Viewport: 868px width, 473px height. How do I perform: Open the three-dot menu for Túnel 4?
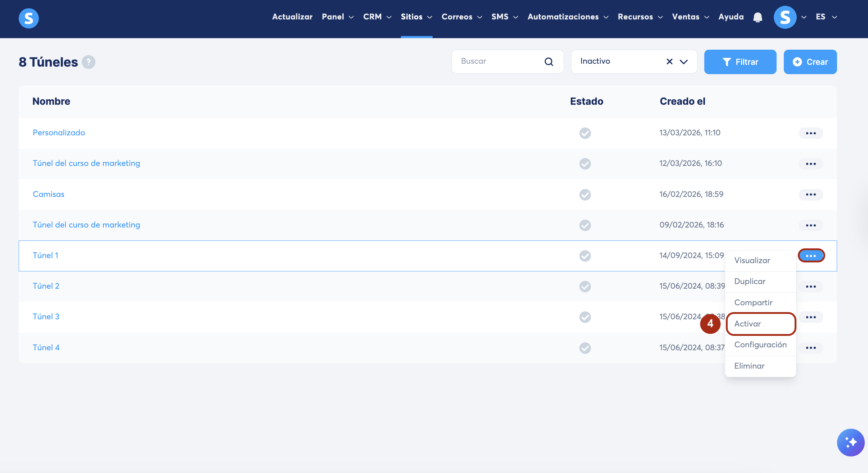[810, 348]
